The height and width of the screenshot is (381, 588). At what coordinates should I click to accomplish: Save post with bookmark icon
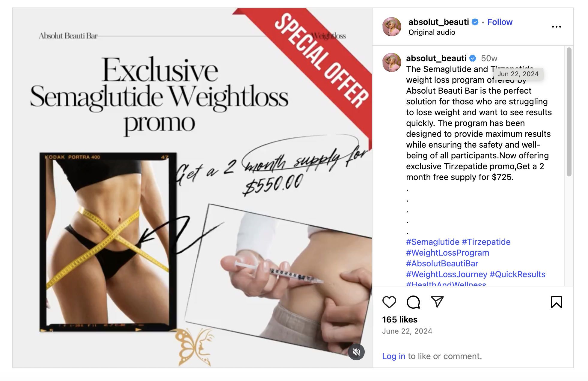click(x=556, y=302)
